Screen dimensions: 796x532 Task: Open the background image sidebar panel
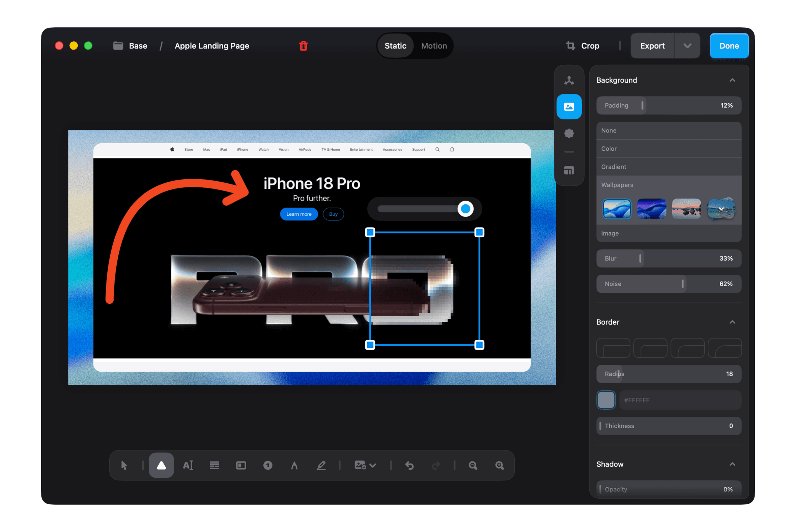coord(569,107)
